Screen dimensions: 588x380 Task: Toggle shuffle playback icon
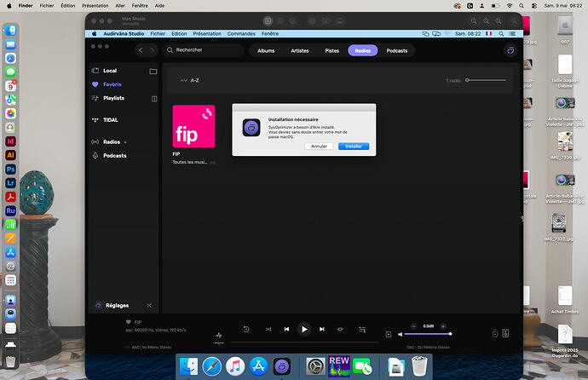[268, 329]
